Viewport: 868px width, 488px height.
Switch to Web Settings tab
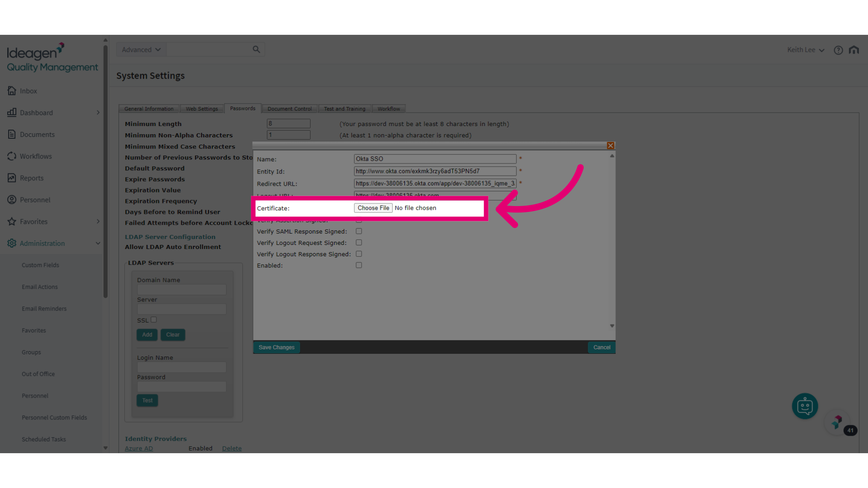click(202, 109)
